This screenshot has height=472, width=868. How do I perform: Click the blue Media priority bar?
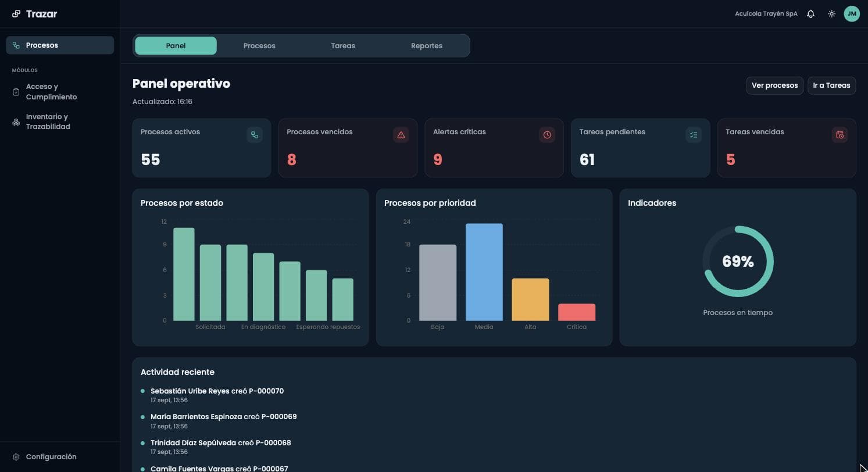(x=484, y=272)
